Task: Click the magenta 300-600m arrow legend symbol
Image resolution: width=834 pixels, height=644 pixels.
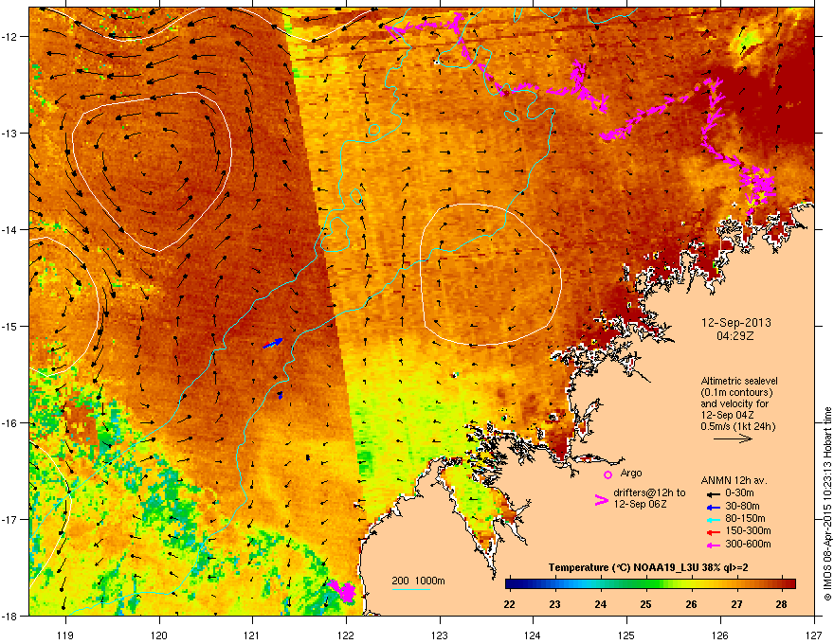Action: 714,545
